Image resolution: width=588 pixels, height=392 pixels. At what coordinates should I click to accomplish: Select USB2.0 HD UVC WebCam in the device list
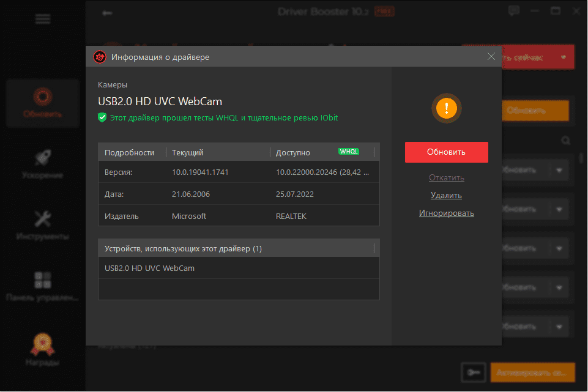point(239,268)
